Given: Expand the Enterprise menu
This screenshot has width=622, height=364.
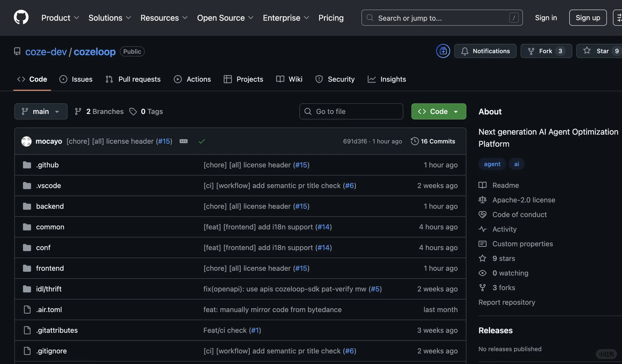Looking at the screenshot, I should (286, 18).
